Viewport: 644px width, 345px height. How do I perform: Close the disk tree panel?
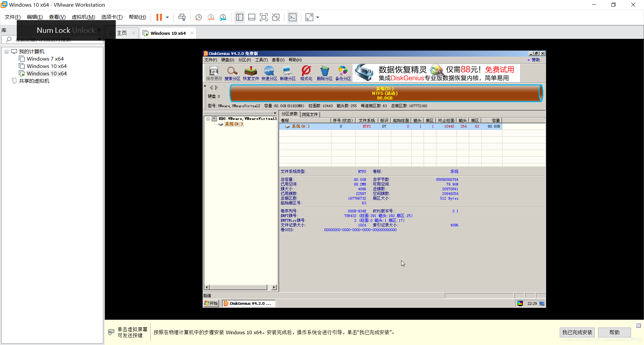(275, 113)
